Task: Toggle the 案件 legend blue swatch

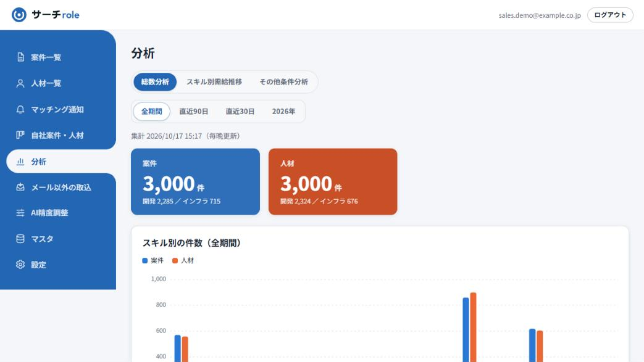Action: 144,261
